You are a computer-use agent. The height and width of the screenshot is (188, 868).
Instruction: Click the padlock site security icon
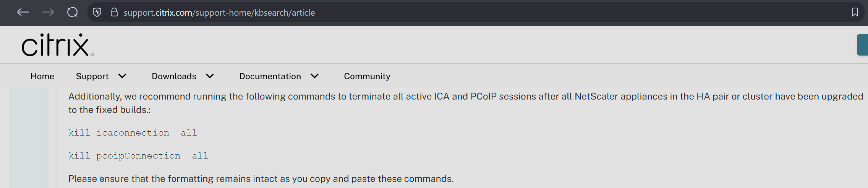point(114,12)
